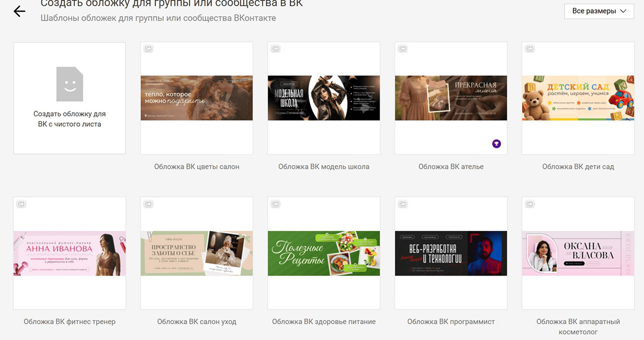Open the Оксана Власова cosmetologist cover
This screenshot has height=340, width=644.
tap(578, 253)
